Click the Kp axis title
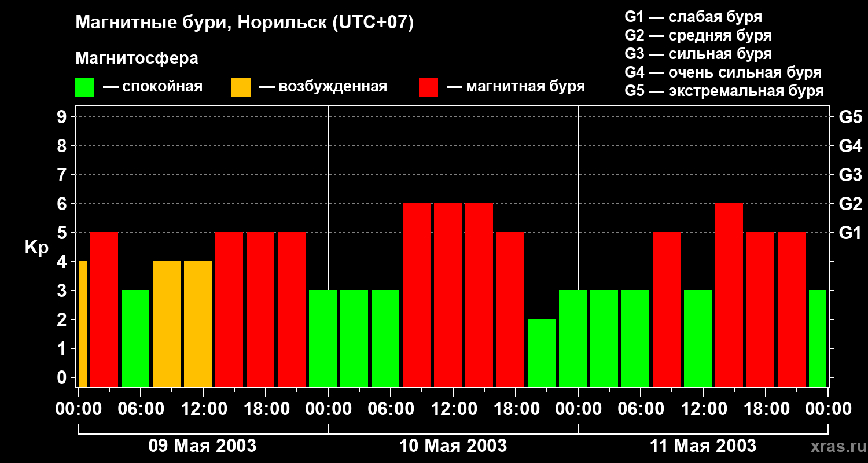Screen dimensions: 868x463 (x=36, y=248)
